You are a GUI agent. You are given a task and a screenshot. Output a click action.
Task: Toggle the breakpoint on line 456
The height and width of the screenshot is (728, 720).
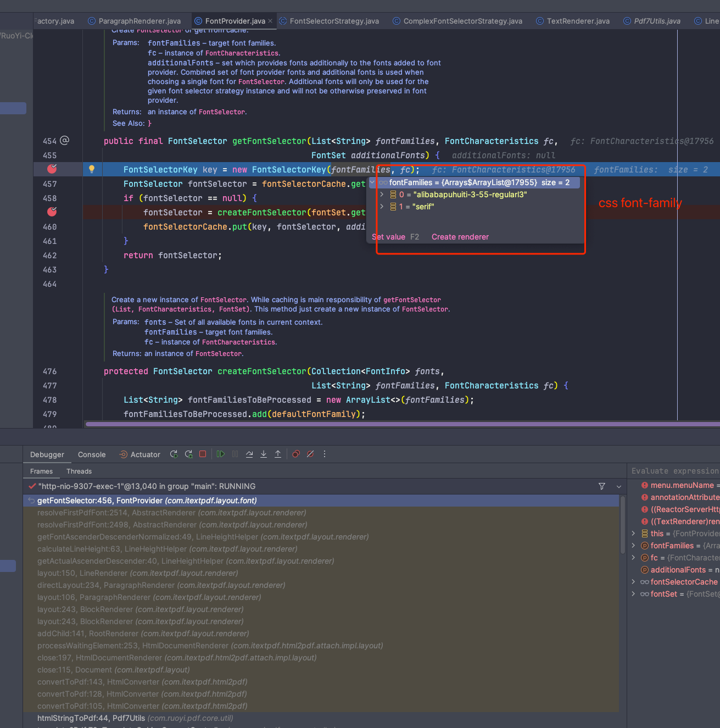(52, 169)
